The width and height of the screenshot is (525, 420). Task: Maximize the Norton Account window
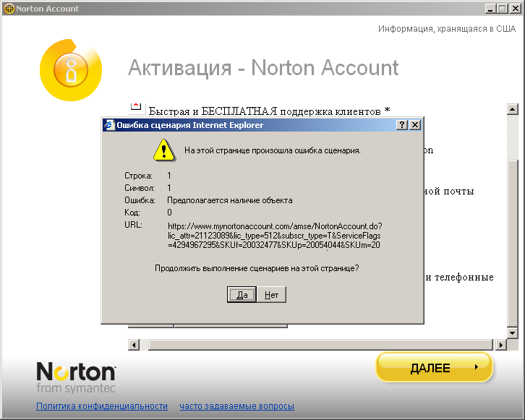coord(503,9)
